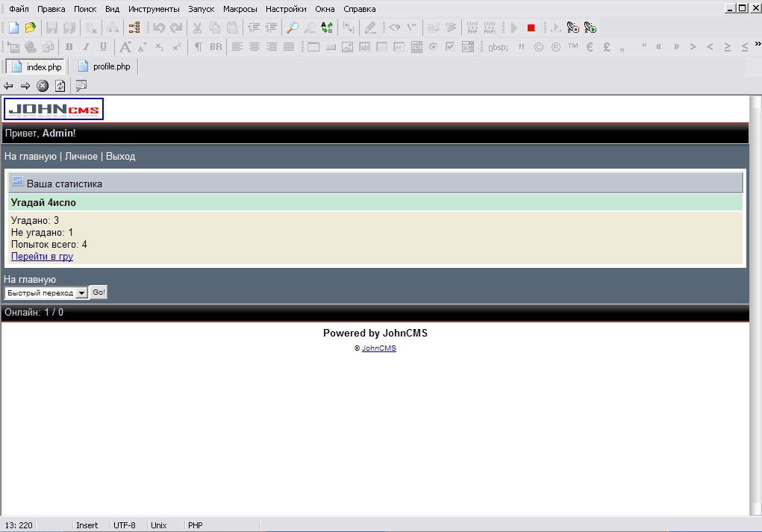Expand hidden toolbar items chevron
Viewport: 762px width, 532px height.
tap(758, 44)
